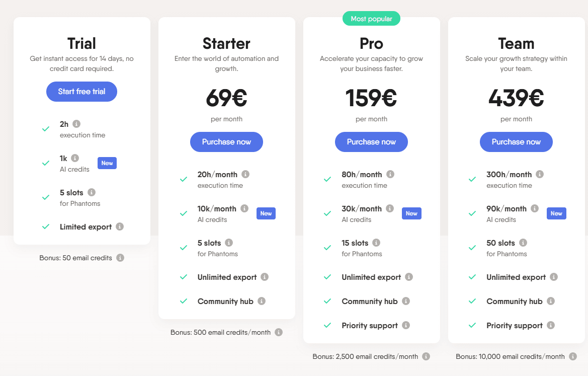The width and height of the screenshot is (588, 376).
Task: Click info icon by Bonus: 50 email credits
Action: click(x=120, y=258)
